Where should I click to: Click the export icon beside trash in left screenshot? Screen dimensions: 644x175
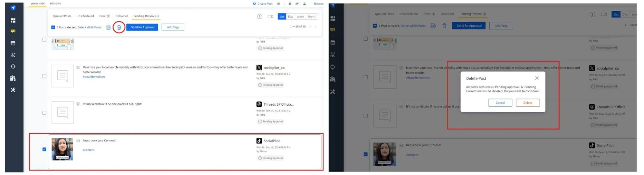pos(108,27)
